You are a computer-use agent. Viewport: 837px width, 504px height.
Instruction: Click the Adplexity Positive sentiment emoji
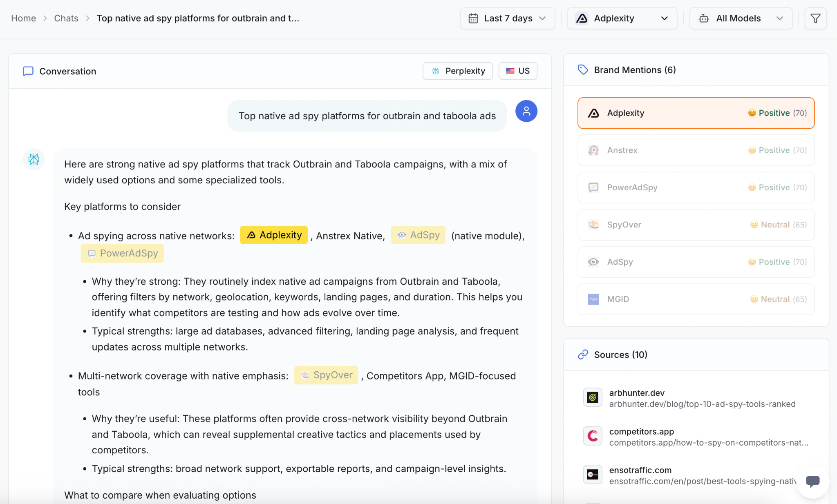pyautogui.click(x=752, y=113)
